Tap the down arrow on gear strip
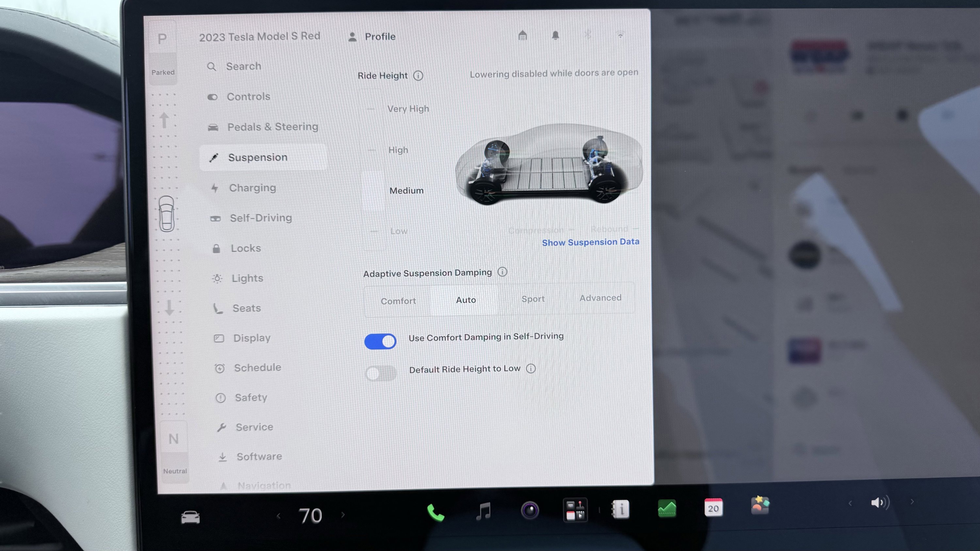This screenshot has width=980, height=551. click(x=170, y=308)
